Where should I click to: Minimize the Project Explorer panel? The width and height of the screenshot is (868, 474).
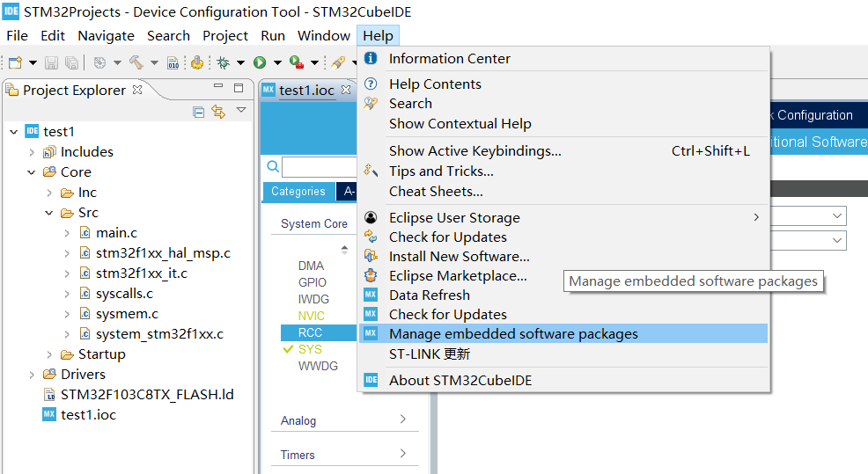pos(218,86)
